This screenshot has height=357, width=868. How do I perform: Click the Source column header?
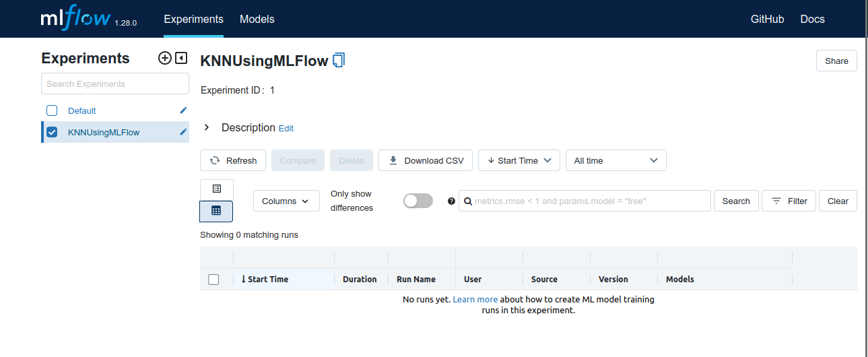(544, 279)
